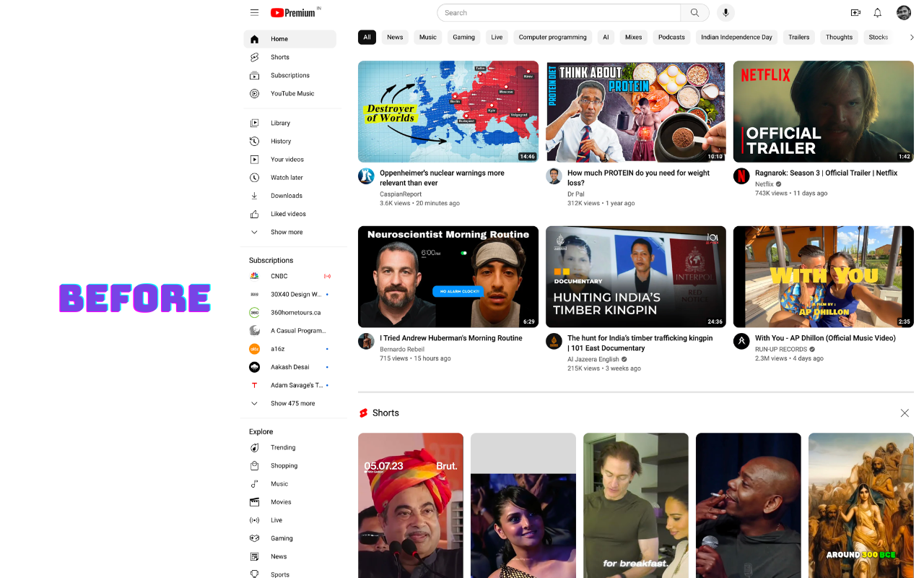Open Live in Explore section
Image resolution: width=924 pixels, height=578 pixels.
(x=289, y=519)
